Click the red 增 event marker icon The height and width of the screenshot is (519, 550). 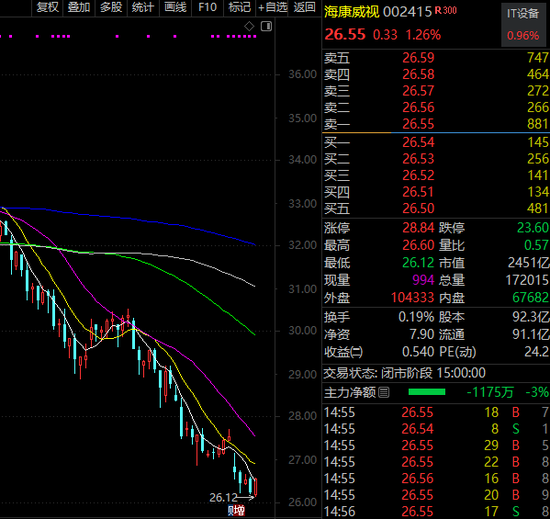pyautogui.click(x=240, y=511)
